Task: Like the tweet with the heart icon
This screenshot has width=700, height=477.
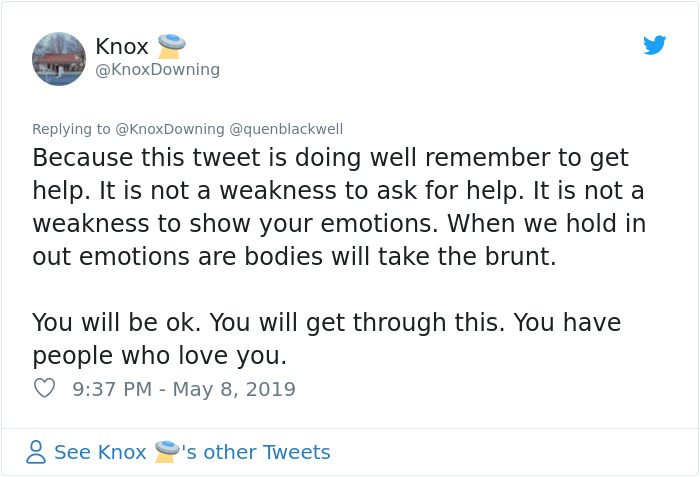Action: pos(44,388)
